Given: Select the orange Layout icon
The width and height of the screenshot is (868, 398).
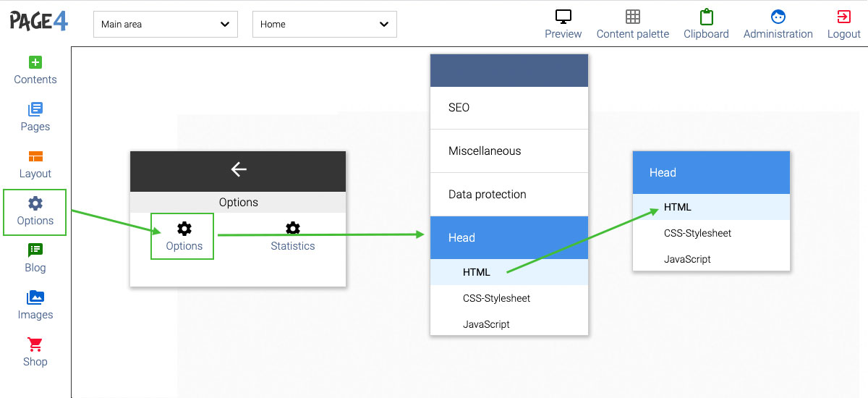Looking at the screenshot, I should 35,156.
